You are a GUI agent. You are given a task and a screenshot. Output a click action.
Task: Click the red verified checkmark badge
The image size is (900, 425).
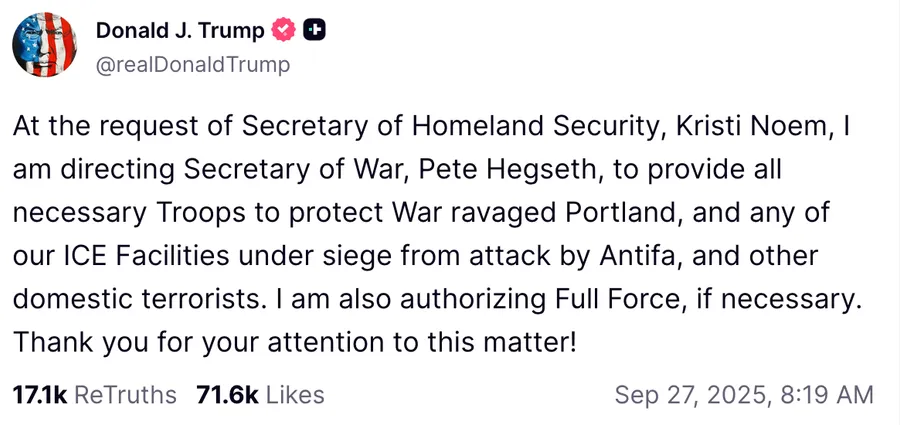284,31
